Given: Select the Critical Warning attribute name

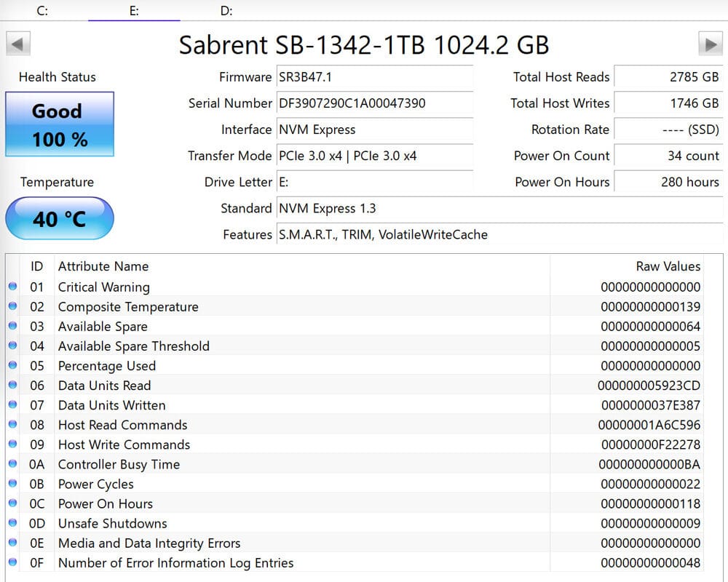Looking at the screenshot, I should click(x=103, y=287).
